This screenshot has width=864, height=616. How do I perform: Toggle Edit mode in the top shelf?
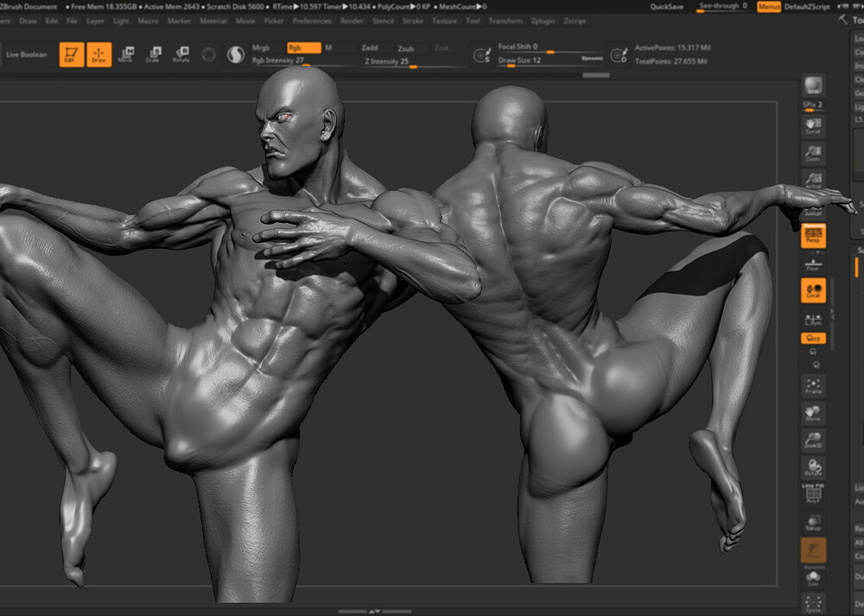[x=72, y=54]
